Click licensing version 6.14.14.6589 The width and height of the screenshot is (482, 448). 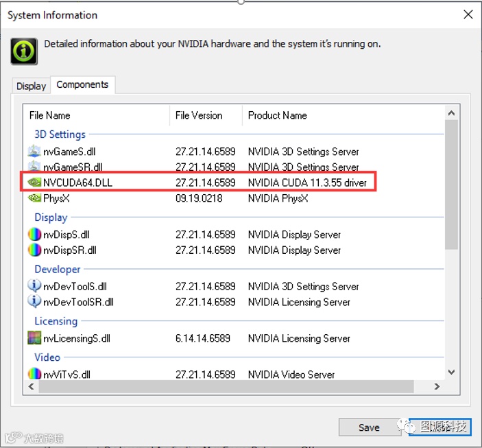click(202, 338)
